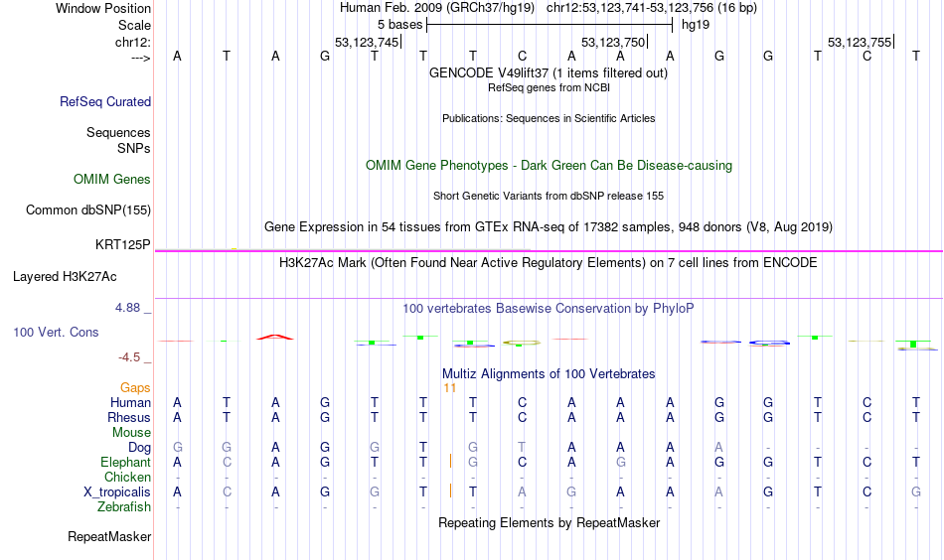Screen dimensions: 944x560
Task: Click the 5 bases scale text
Action: (x=399, y=25)
